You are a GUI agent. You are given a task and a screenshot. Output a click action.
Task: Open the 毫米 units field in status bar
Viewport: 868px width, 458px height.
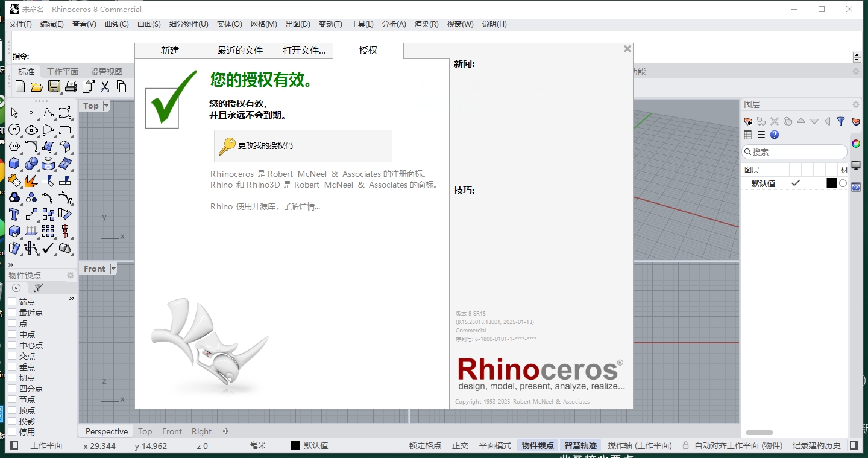258,445
